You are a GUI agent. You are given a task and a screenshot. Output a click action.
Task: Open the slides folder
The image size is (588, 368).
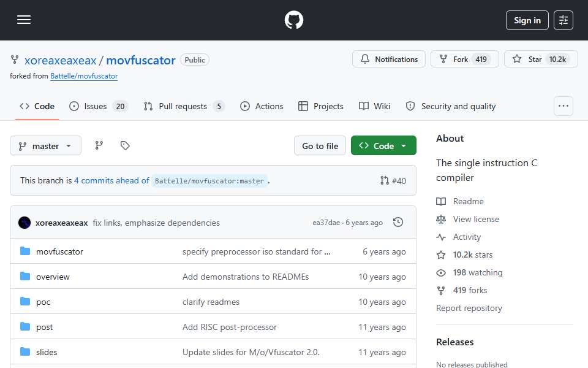[x=47, y=352]
